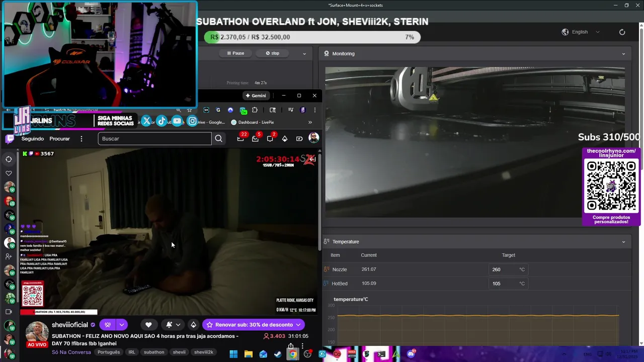The width and height of the screenshot is (644, 362).
Task: Open the three-dot more menu beside Procurar
Action: (x=82, y=139)
